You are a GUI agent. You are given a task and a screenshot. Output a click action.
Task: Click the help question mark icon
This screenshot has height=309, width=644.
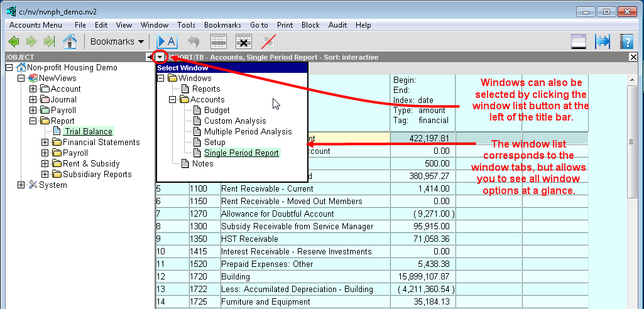coord(626,41)
